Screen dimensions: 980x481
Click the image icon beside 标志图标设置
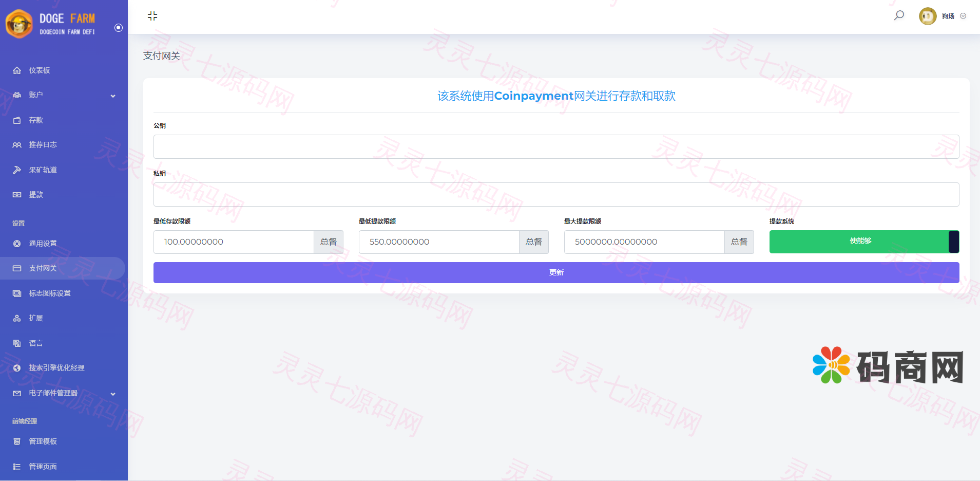[17, 293]
